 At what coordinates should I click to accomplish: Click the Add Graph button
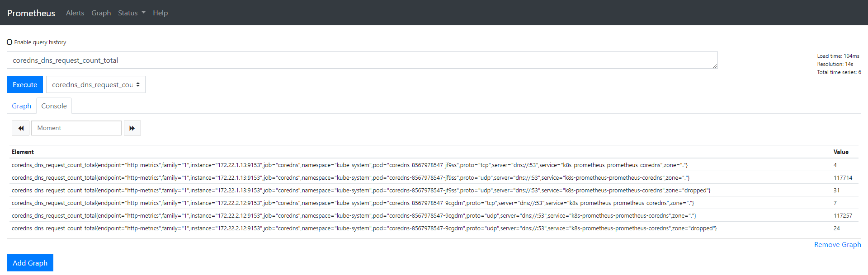(x=30, y=263)
